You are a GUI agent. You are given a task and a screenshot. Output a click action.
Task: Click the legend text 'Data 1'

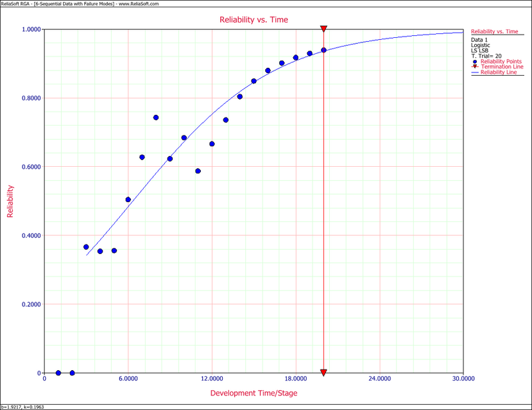point(479,40)
